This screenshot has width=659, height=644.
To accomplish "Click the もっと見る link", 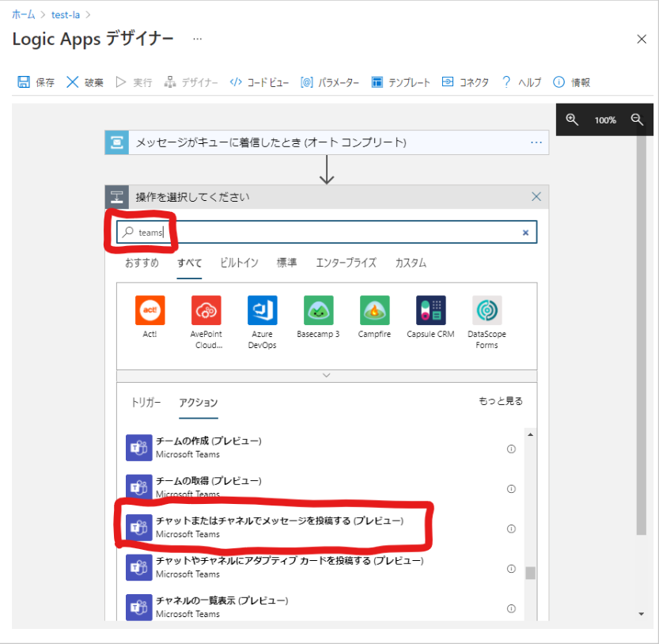I will [x=501, y=401].
